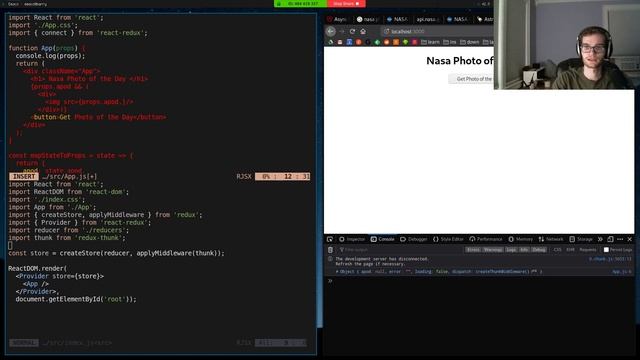Switch to the Storage devtools tab

pyautogui.click(x=581, y=239)
